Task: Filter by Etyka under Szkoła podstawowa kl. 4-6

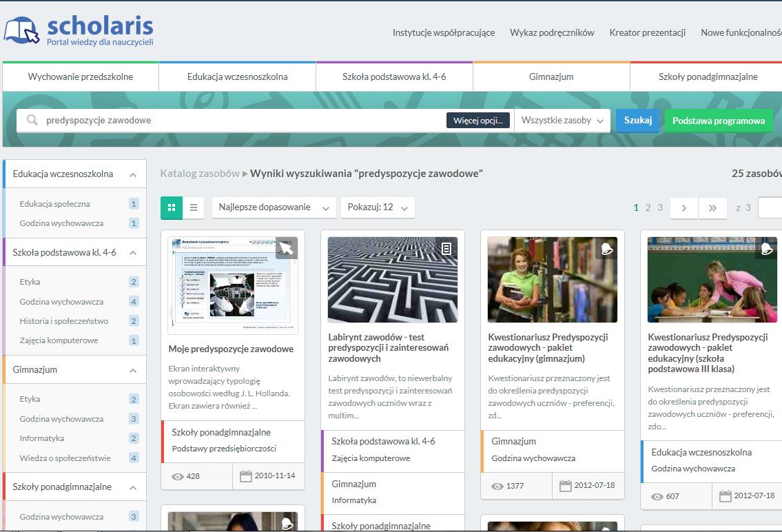Action: (x=30, y=283)
